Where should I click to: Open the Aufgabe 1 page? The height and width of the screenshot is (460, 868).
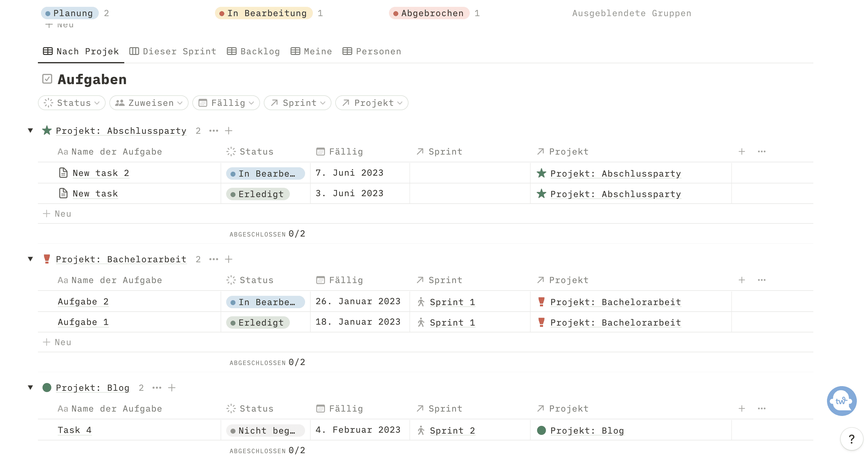[x=83, y=322]
